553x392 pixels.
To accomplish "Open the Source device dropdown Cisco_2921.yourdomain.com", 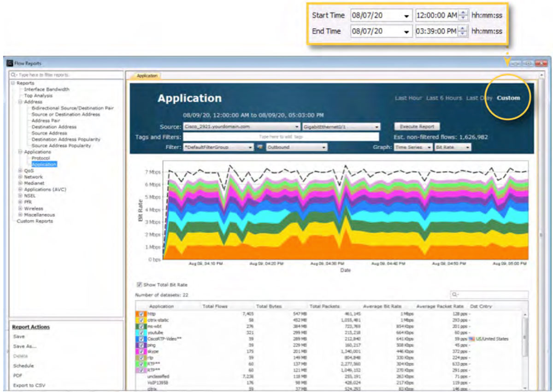I will click(297, 126).
